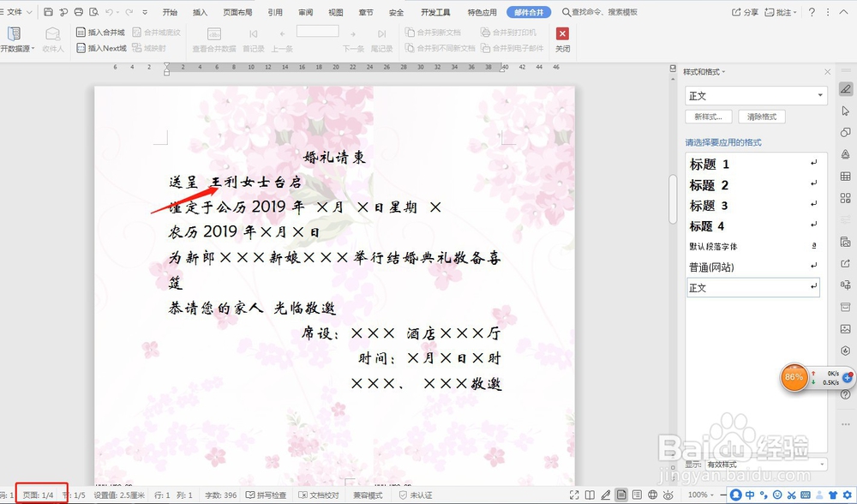
Task: Close the styles and formatting pane
Action: [828, 72]
